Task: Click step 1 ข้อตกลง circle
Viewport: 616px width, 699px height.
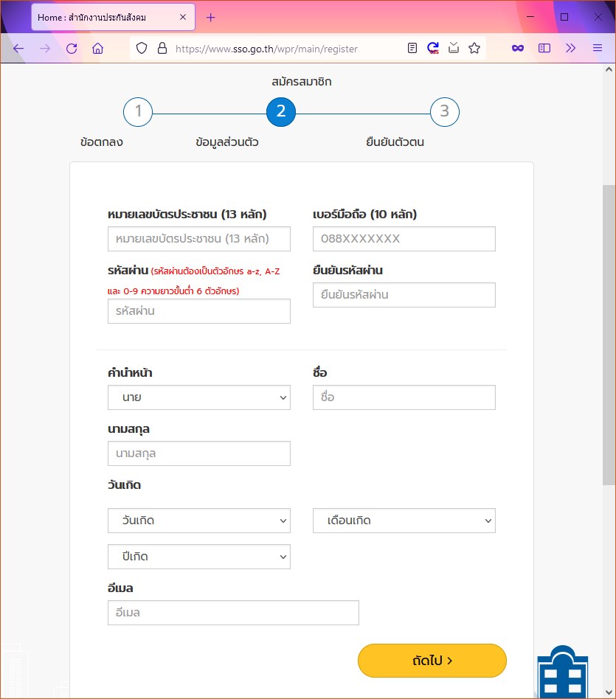Action: pyautogui.click(x=138, y=112)
